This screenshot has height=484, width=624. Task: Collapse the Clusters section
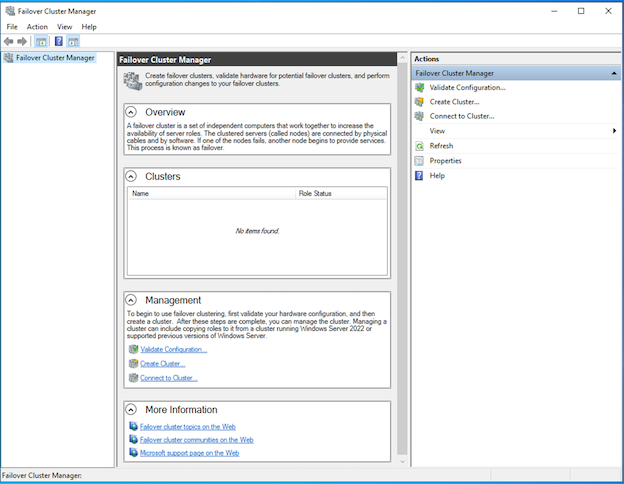tap(131, 176)
